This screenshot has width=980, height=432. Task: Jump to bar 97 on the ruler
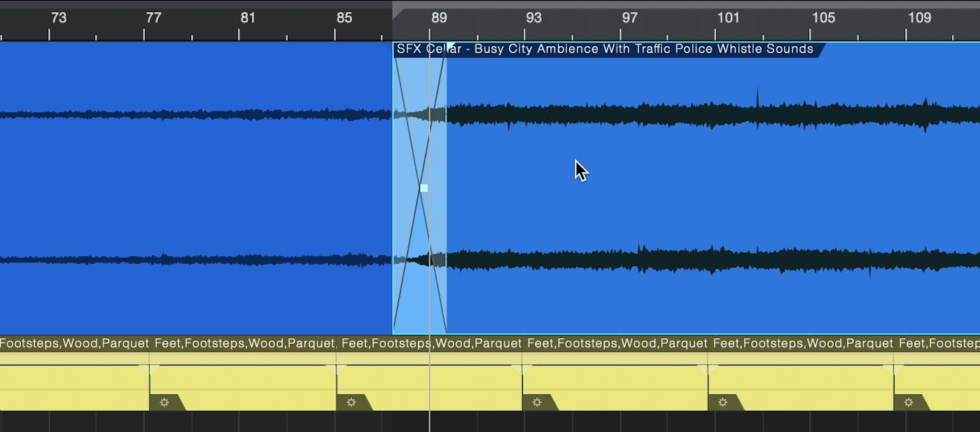point(630,18)
